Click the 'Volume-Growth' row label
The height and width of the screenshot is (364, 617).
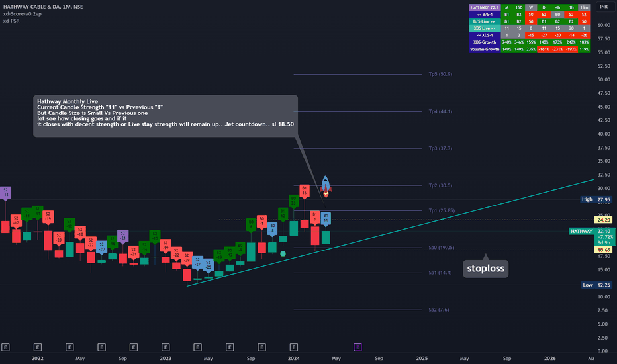485,49
